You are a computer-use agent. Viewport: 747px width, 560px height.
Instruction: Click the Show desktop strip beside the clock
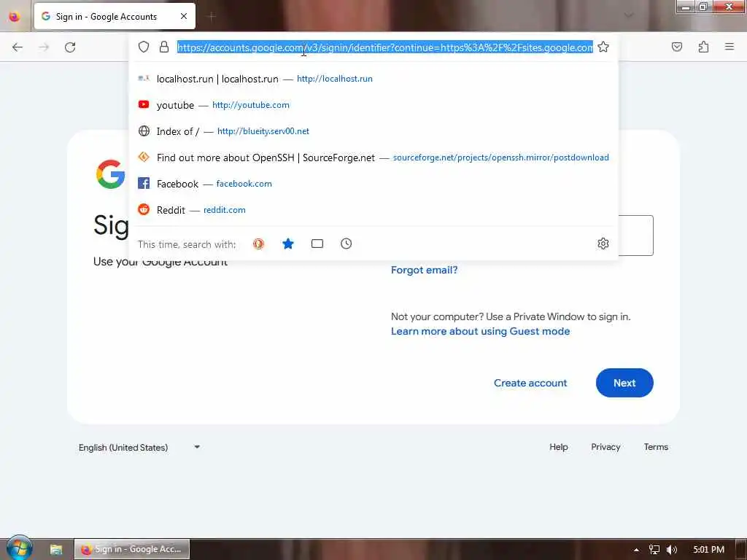click(741, 549)
